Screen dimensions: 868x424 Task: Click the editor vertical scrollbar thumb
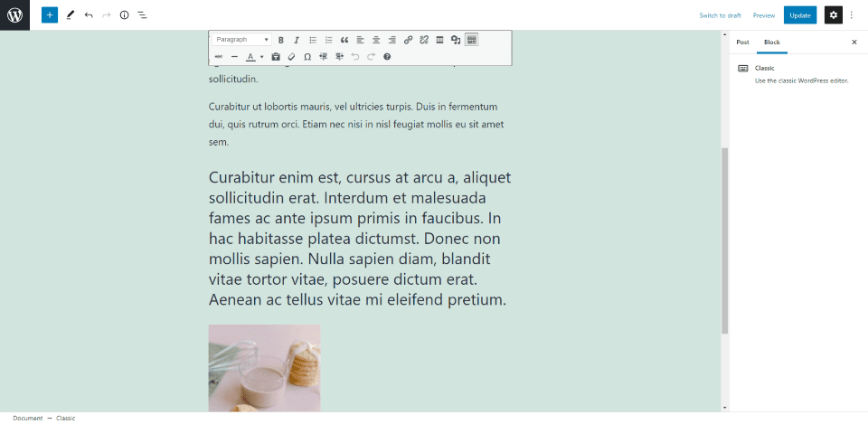(724, 240)
